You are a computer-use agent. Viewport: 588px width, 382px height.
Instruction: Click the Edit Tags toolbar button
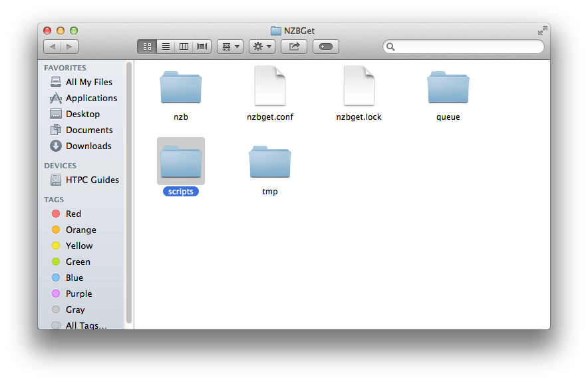(326, 47)
